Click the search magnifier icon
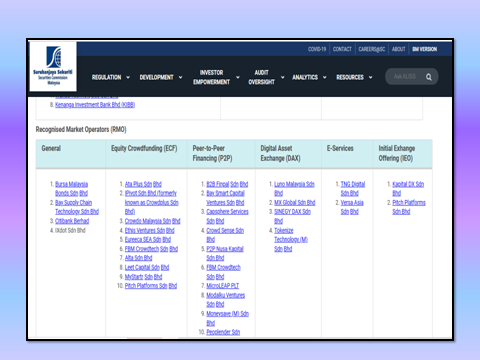The width and height of the screenshot is (480, 360). point(429,77)
